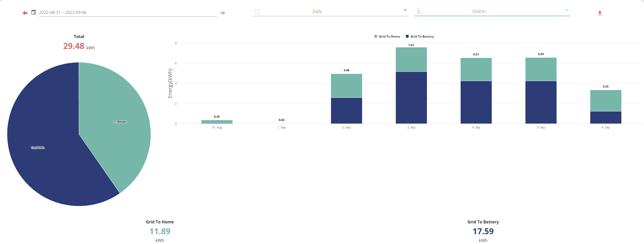The width and height of the screenshot is (644, 244).
Task: Click the 0.35 value label above 31. Aug
Action: coord(217,117)
